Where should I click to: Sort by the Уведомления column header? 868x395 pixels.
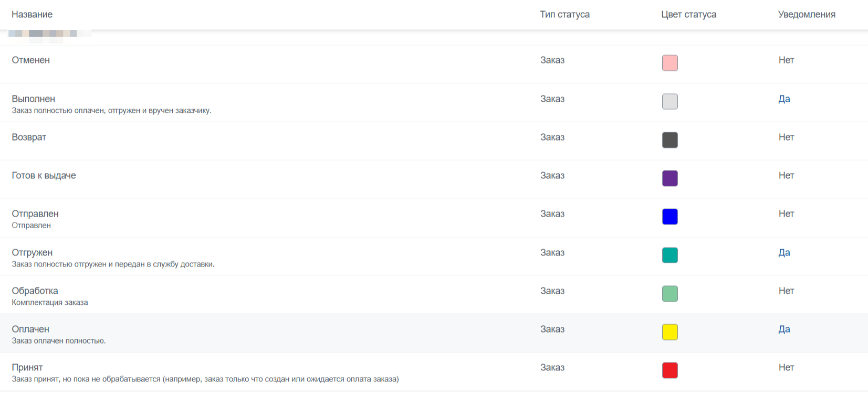[807, 14]
